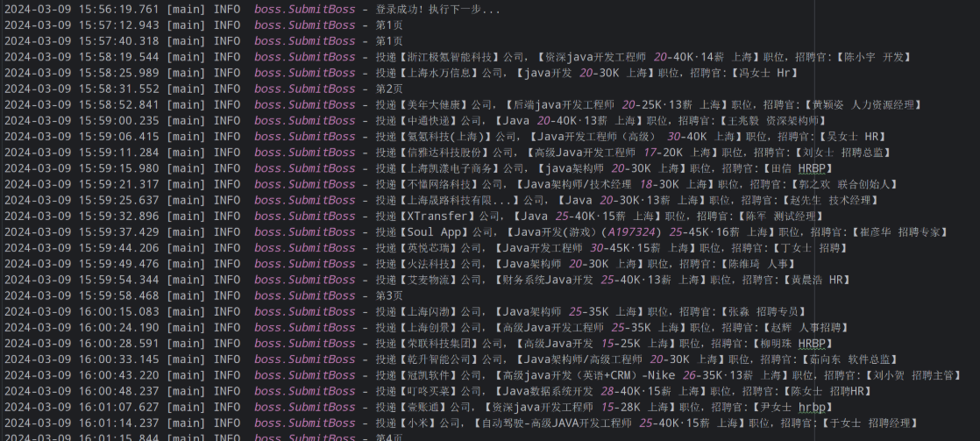
Task: Select the 小米 company name
Action: coord(415,423)
